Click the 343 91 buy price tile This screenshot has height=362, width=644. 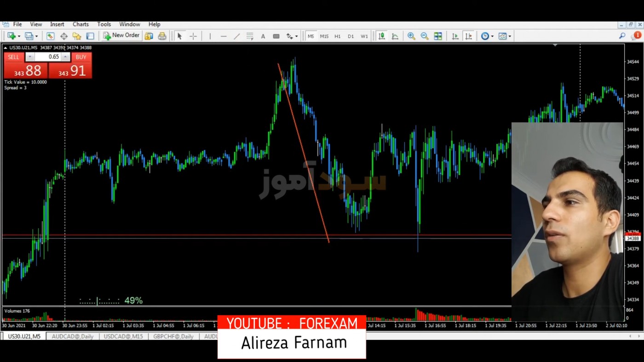[70, 70]
